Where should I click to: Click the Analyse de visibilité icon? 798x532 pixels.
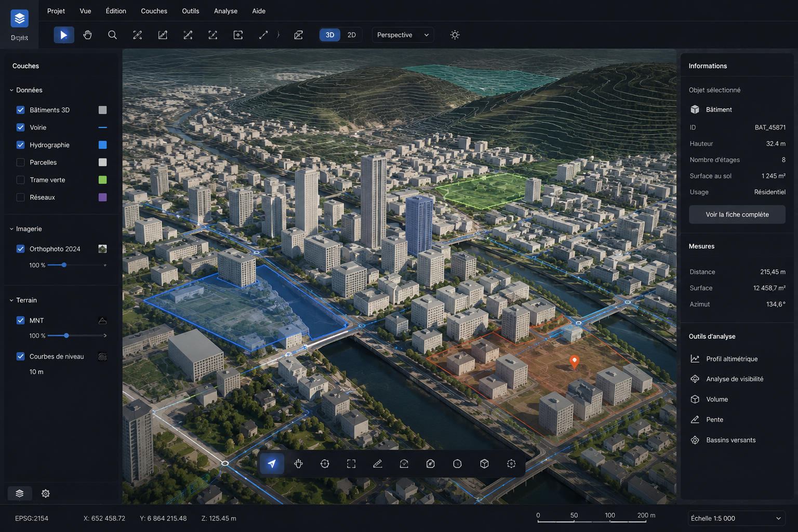[695, 379]
